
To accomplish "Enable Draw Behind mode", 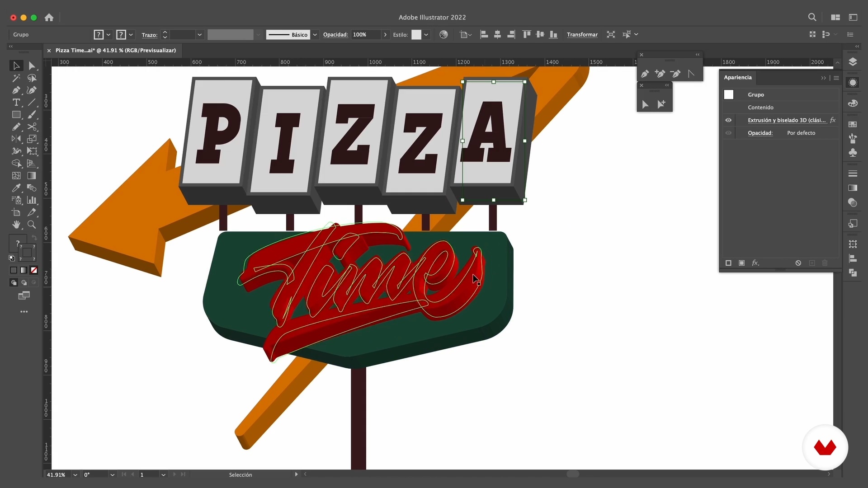I will tap(24, 282).
